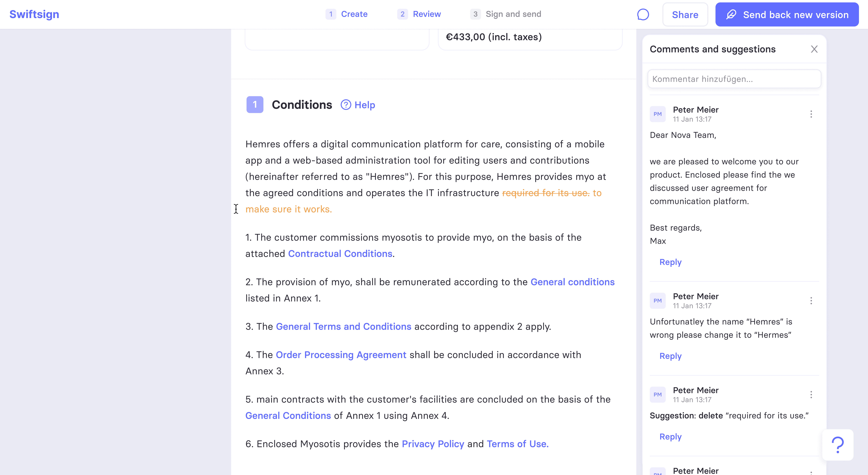Focus the Kommentar hinzufügen input field
This screenshot has height=475, width=868.
734,79
